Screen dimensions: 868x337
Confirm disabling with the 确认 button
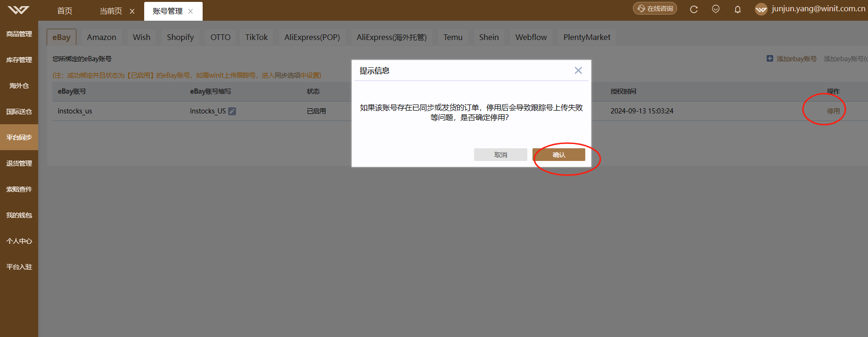559,155
